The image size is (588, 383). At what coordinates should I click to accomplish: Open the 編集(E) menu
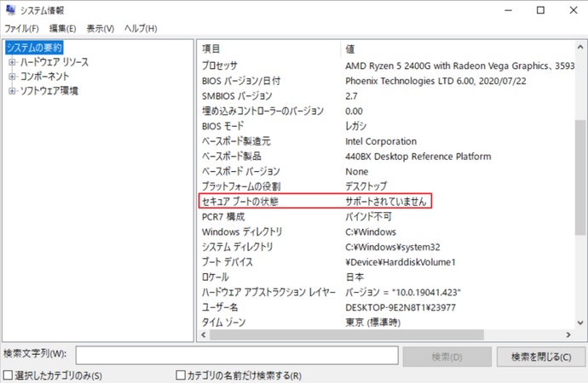[62, 29]
